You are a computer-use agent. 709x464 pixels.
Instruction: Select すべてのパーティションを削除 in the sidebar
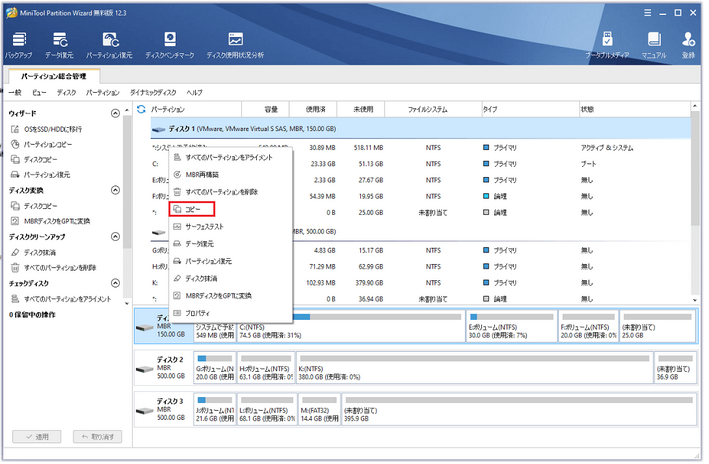54,268
